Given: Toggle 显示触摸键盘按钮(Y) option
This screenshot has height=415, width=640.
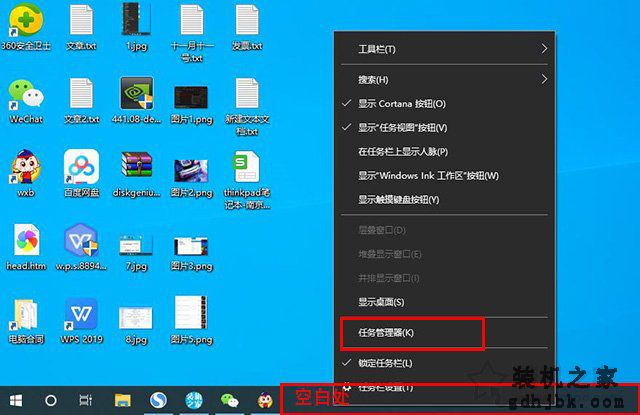Looking at the screenshot, I should pos(444,200).
